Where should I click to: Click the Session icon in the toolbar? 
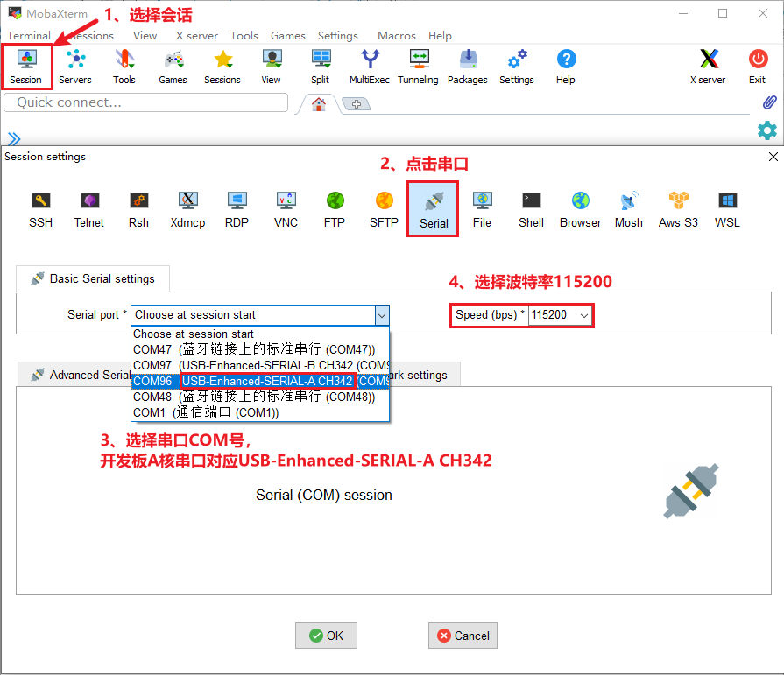tap(26, 67)
